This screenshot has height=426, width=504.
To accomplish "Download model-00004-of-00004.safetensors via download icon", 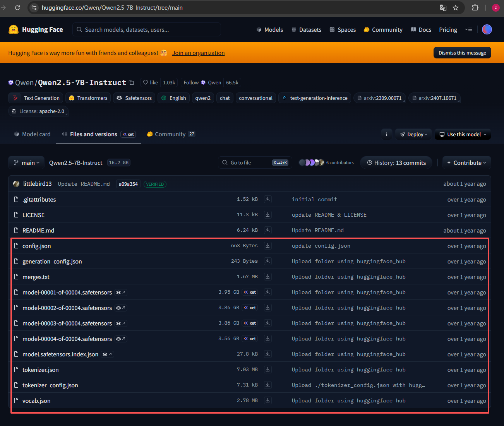I will click(267, 339).
